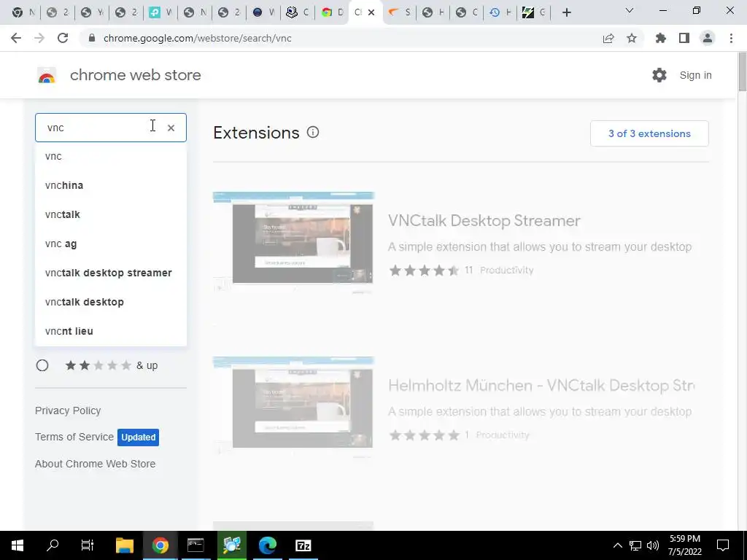The height and width of the screenshot is (560, 747).
Task: Choose the 'vncnt lieu' suggestion
Action: point(111,331)
